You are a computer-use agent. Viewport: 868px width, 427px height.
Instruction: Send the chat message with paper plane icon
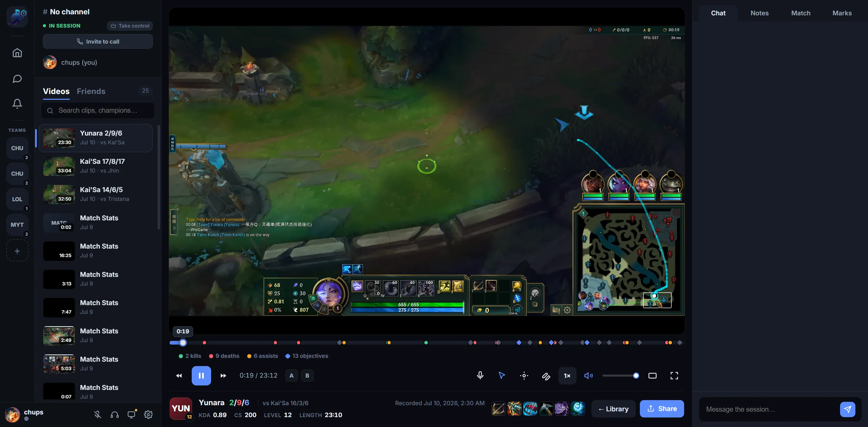[848, 409]
